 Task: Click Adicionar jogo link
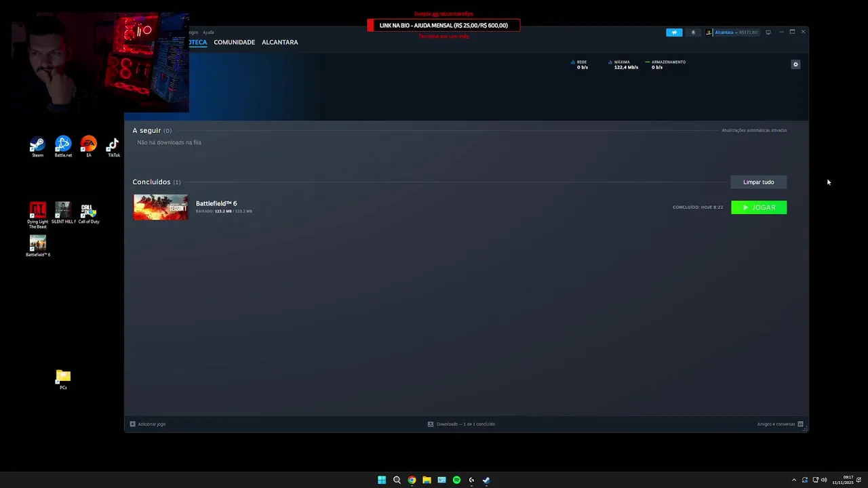tap(151, 424)
